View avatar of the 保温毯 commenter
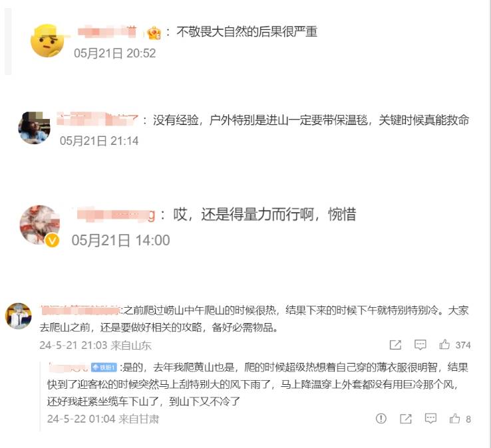The image size is (491, 448). (34, 128)
